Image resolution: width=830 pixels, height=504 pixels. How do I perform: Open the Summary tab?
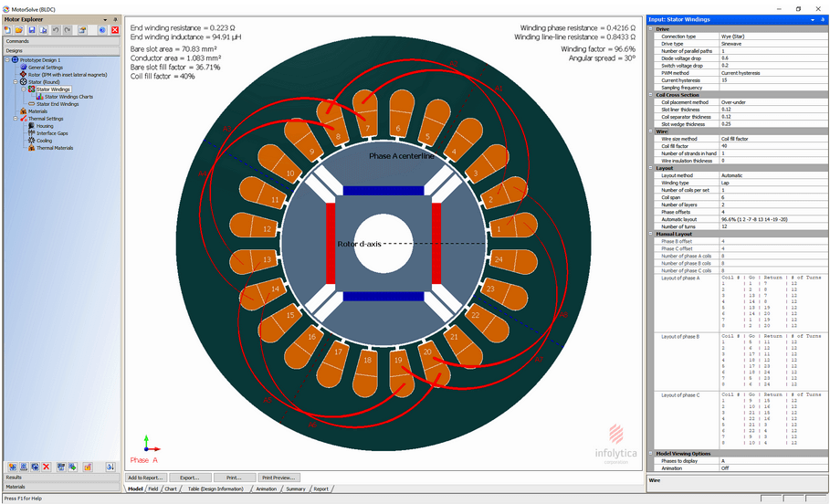point(295,488)
